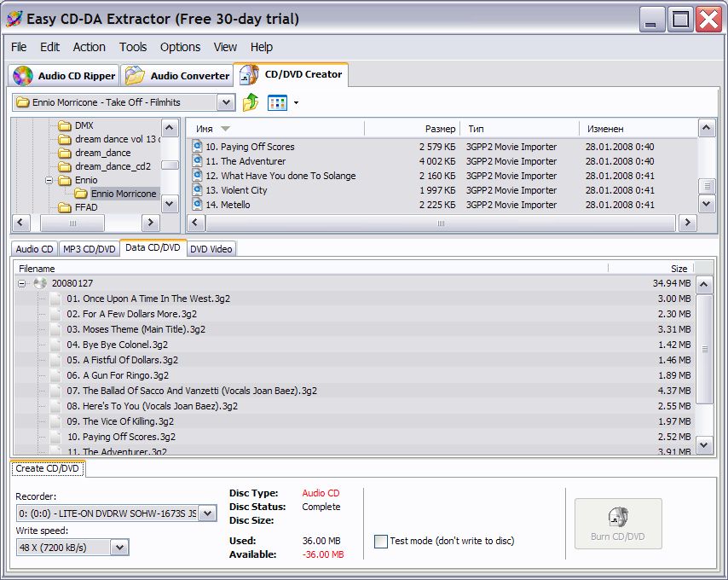This screenshot has height=580, width=728.
Task: Click the Burn CD/DVD button
Action: coord(618,524)
